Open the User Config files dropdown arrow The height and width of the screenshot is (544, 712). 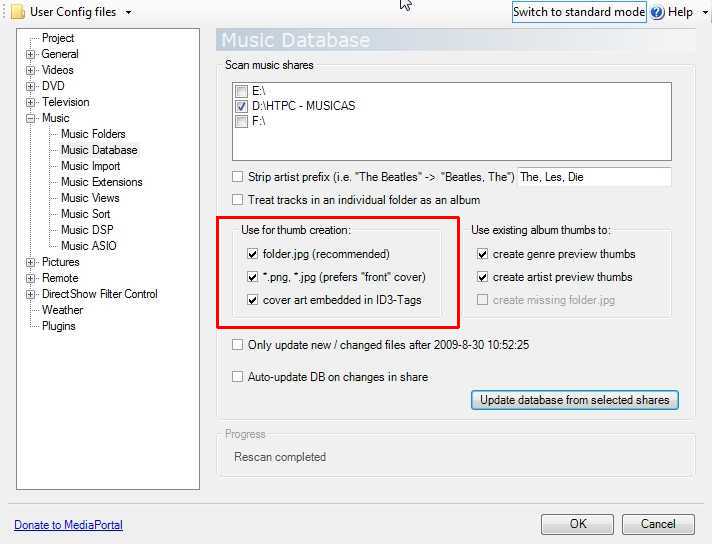click(129, 12)
